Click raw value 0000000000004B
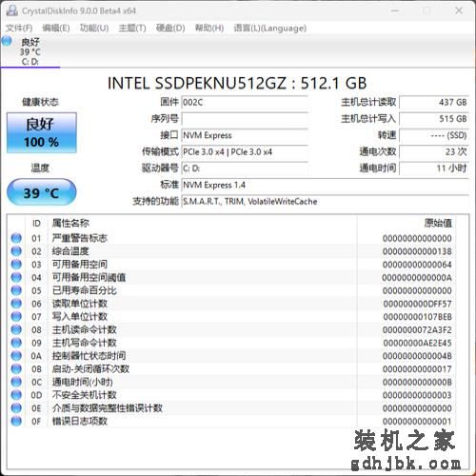 pos(417,356)
